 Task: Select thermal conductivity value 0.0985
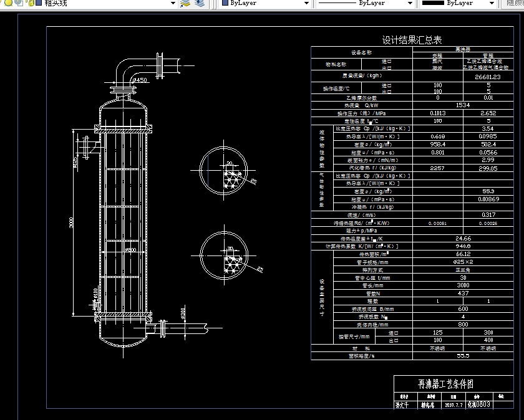pos(488,136)
